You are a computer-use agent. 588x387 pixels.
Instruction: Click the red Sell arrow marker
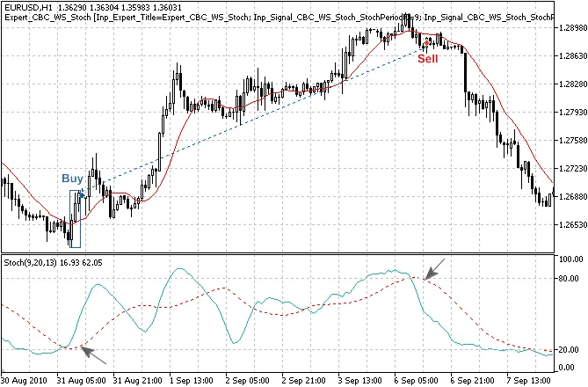tap(426, 45)
